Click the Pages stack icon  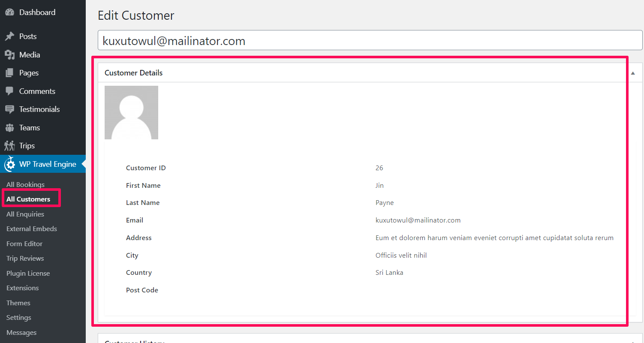(9, 73)
